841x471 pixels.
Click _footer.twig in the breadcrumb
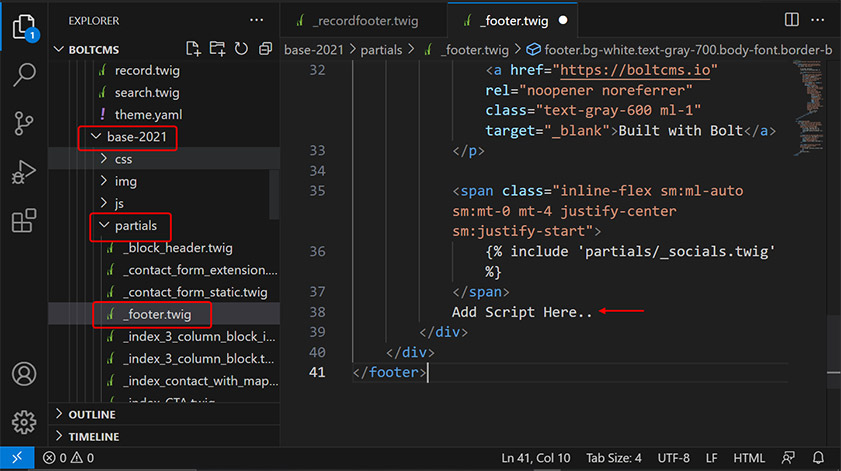pyautogui.click(x=475, y=50)
